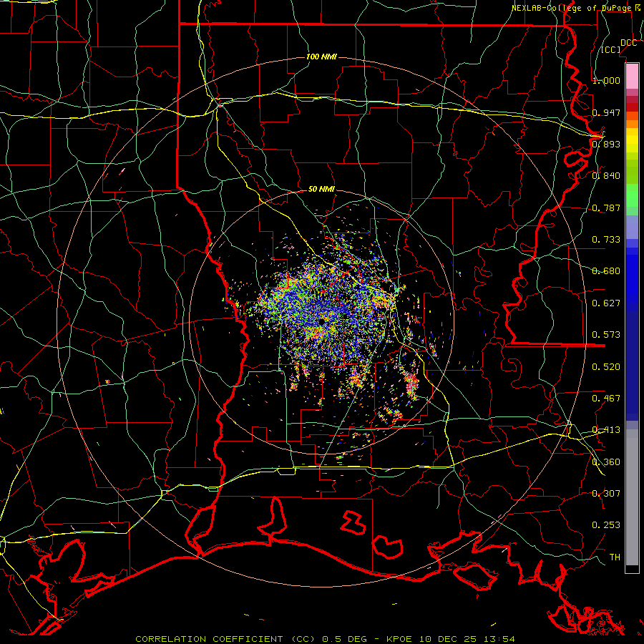Click the 0.467 legend value
644x644 pixels.
pos(606,399)
